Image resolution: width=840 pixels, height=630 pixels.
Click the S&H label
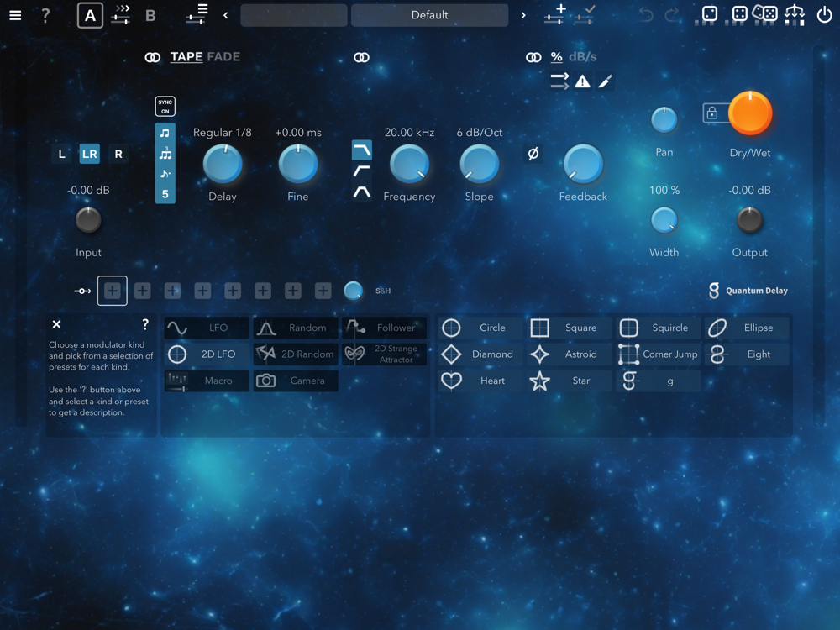(x=383, y=291)
